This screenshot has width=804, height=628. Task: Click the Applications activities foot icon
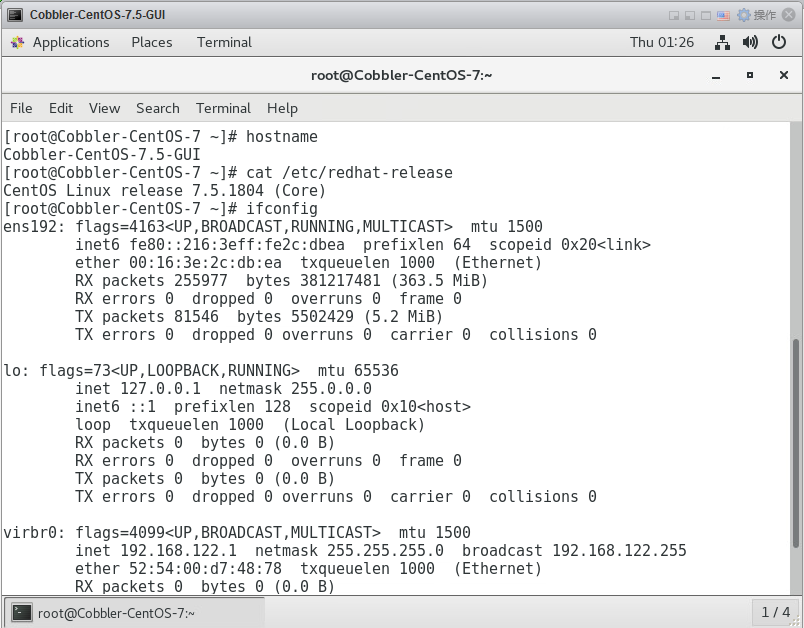coord(17,43)
